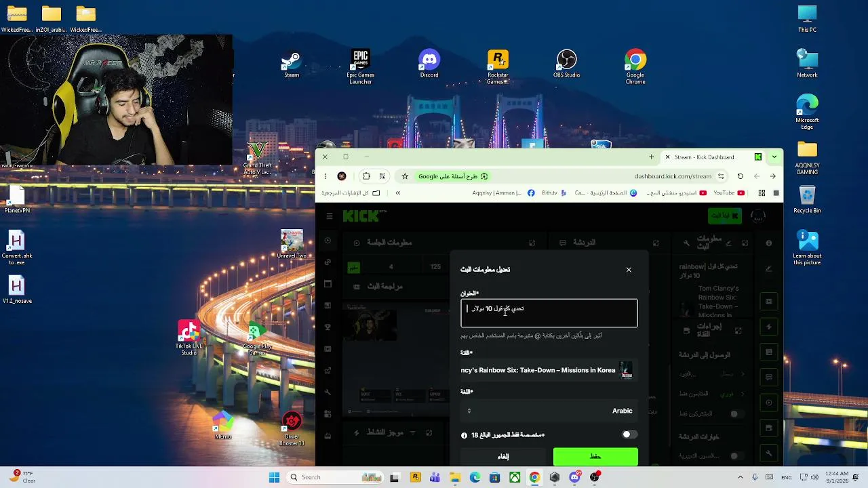Edit the stream title text field
Image resolution: width=868 pixels, height=488 pixels.
coord(549,313)
